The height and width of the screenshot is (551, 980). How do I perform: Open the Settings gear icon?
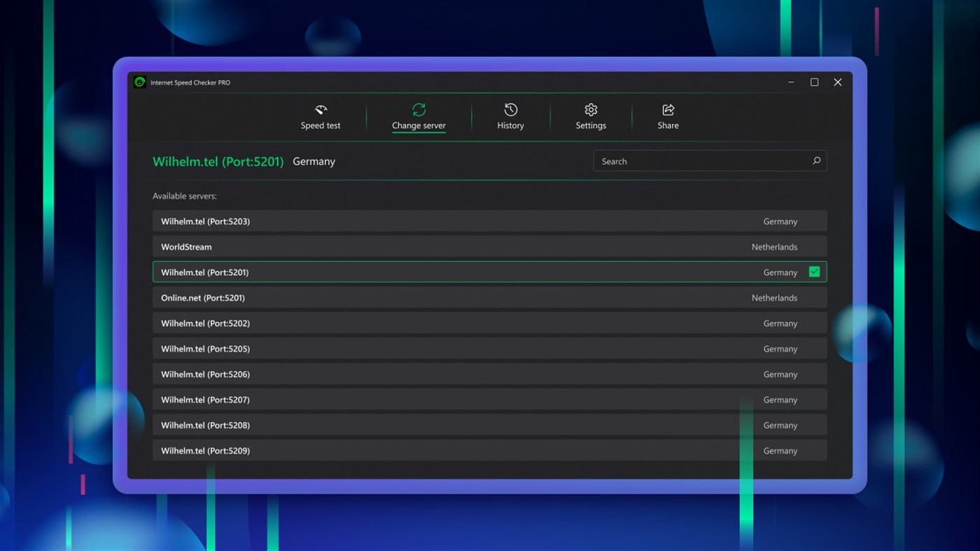click(591, 110)
